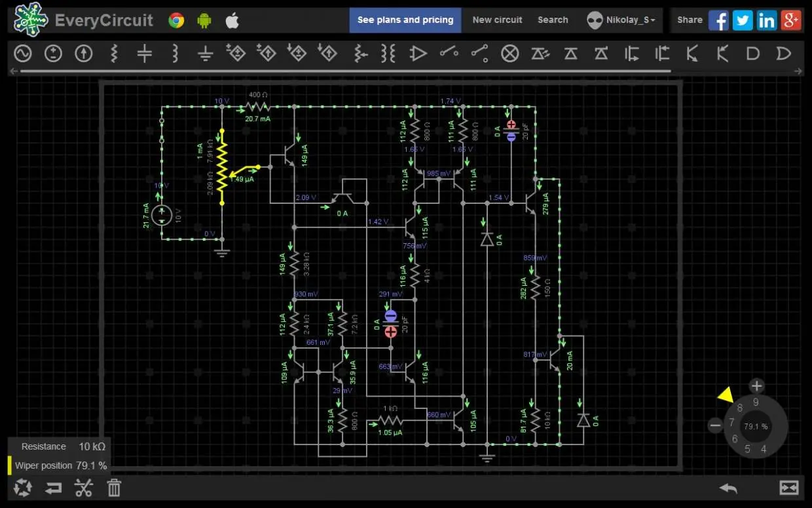This screenshot has height=508, width=812.
Task: Toggle the open switch beside the 10 V source
Action: point(162,130)
